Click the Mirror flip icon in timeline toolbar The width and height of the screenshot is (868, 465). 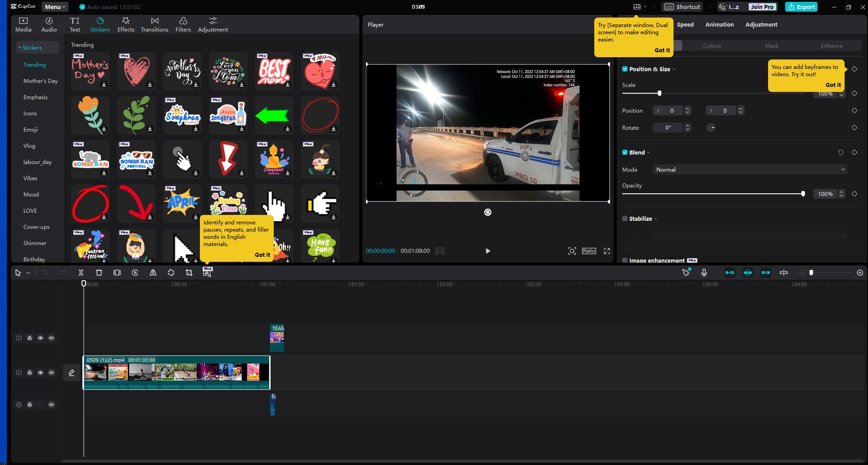[153, 273]
